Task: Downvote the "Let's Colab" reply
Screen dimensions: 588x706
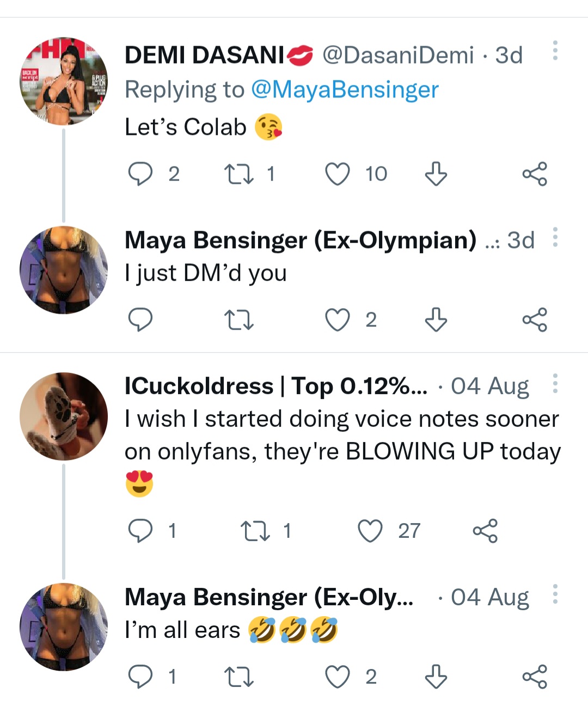Action: [436, 174]
